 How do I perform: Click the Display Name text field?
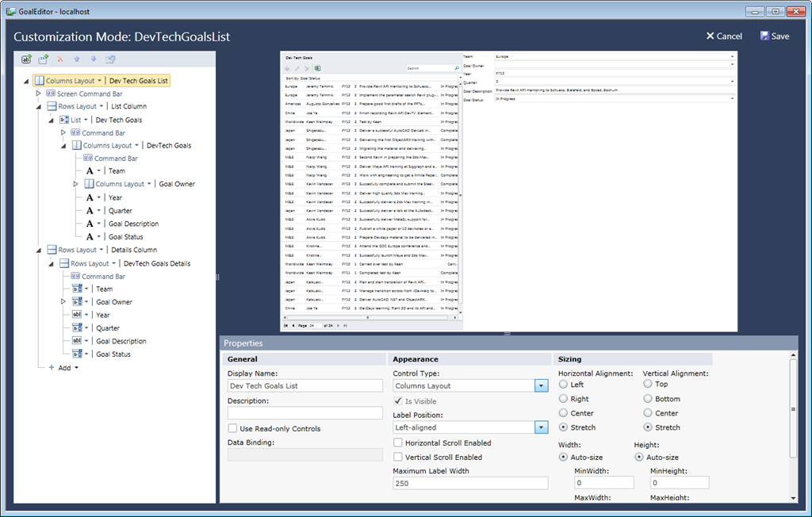(x=304, y=386)
